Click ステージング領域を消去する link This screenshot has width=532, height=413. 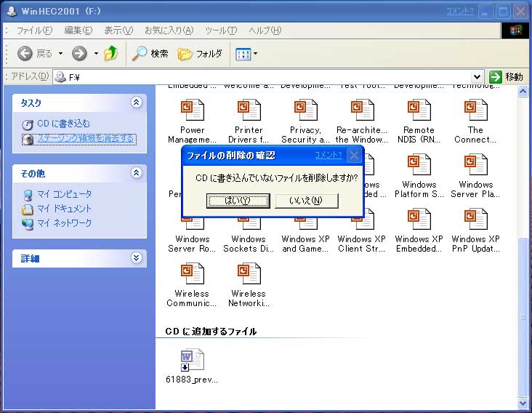click(86, 138)
